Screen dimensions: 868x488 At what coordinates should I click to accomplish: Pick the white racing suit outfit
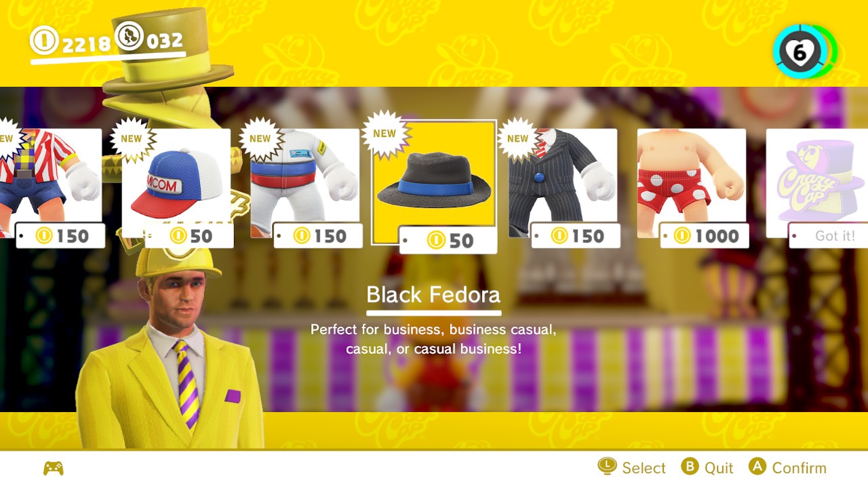tap(305, 183)
